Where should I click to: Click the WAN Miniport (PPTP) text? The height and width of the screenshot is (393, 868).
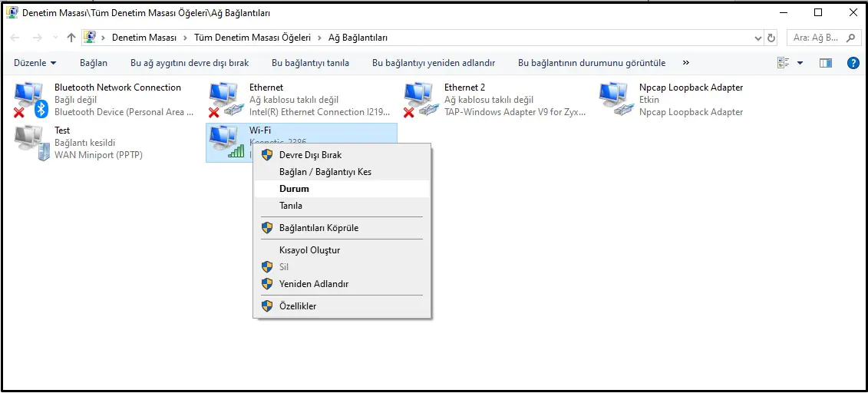click(x=98, y=155)
